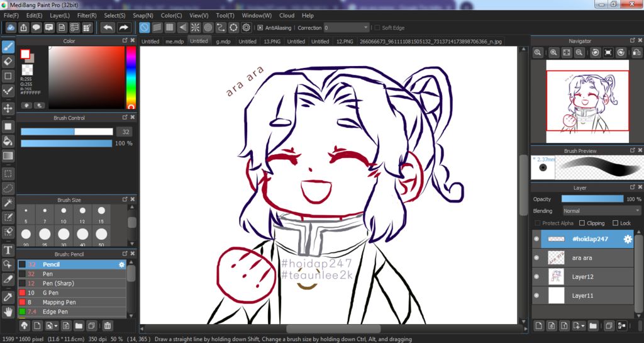
Task: Hide the #hoidap247 layer
Action: coord(536,239)
